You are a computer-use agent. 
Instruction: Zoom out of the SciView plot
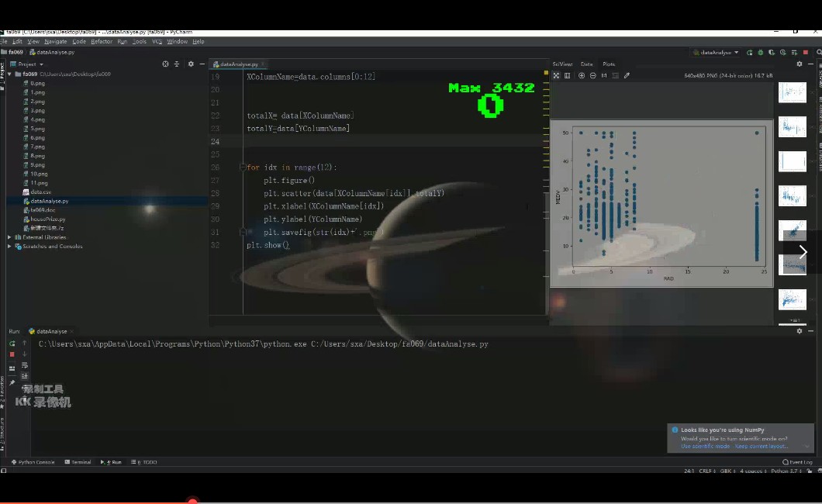click(593, 75)
